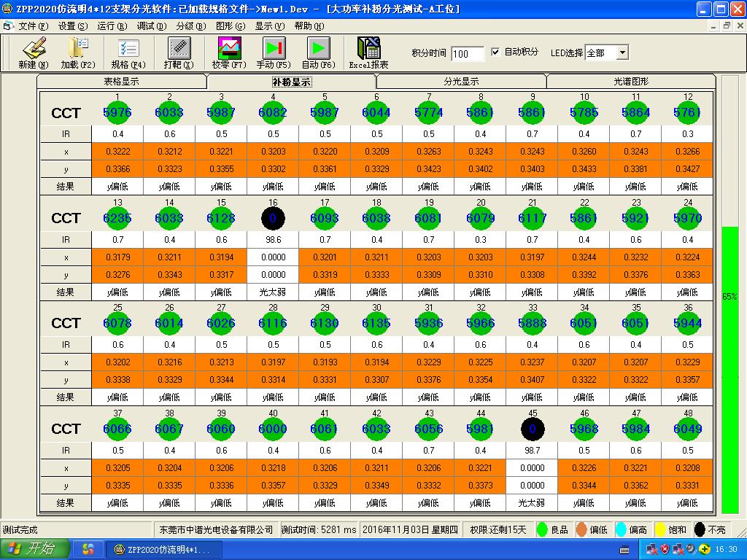Open the 图形(G) menu
Viewport: 747px width, 560px height.
[231, 26]
